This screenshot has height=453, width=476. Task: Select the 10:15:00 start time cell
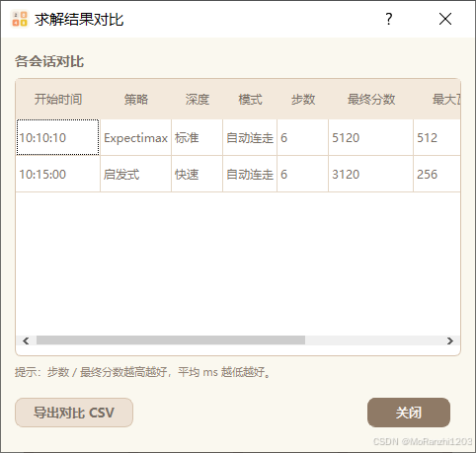58,174
